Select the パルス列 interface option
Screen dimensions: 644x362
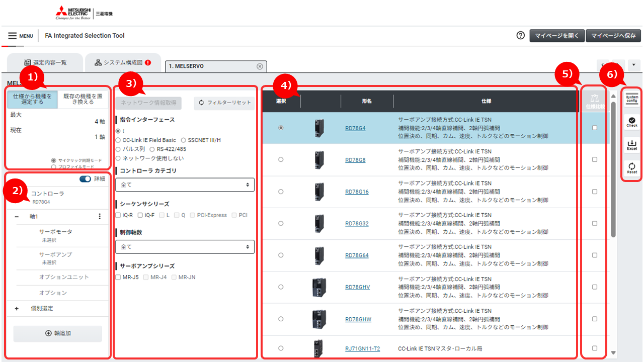coord(118,149)
